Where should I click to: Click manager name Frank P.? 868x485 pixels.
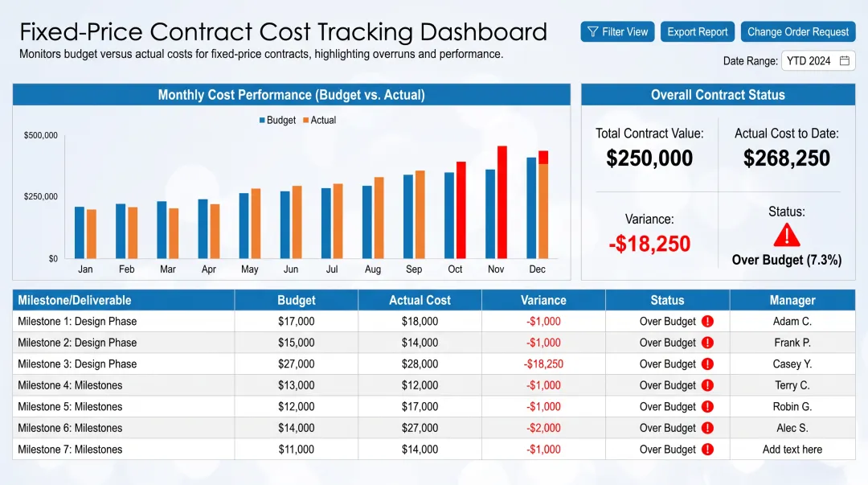pyautogui.click(x=792, y=343)
